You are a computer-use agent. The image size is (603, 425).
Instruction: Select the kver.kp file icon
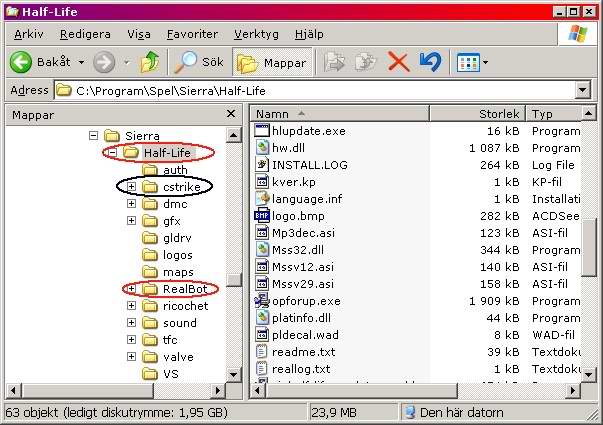262,182
